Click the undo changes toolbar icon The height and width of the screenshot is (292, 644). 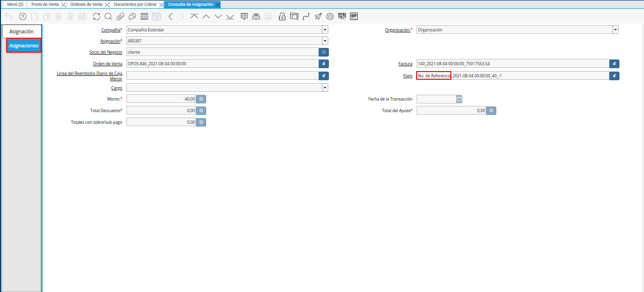coord(9,16)
